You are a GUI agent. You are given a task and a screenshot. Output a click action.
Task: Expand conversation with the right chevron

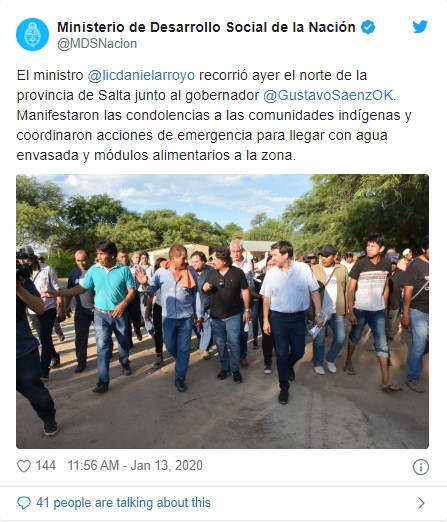pos(421,503)
